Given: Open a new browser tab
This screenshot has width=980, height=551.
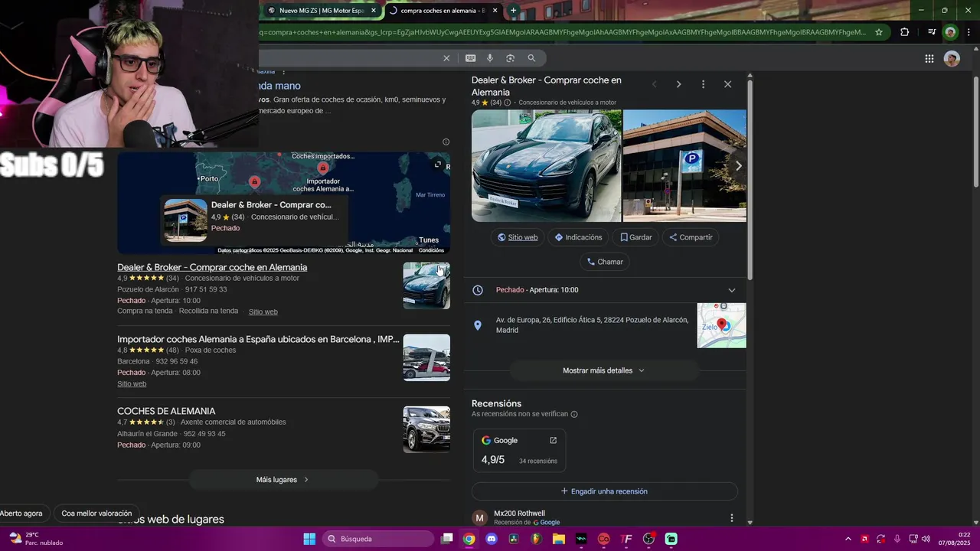Looking at the screenshot, I should click(x=513, y=11).
